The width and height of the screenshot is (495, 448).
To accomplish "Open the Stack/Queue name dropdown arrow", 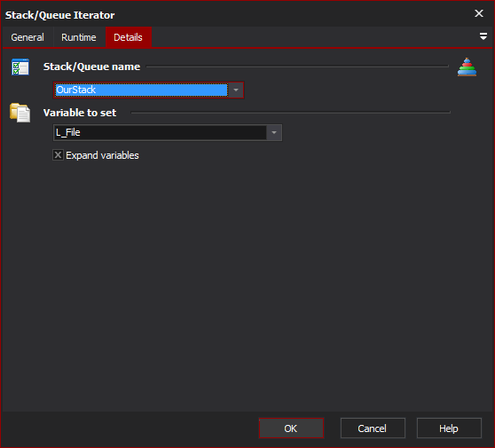I will coord(236,90).
